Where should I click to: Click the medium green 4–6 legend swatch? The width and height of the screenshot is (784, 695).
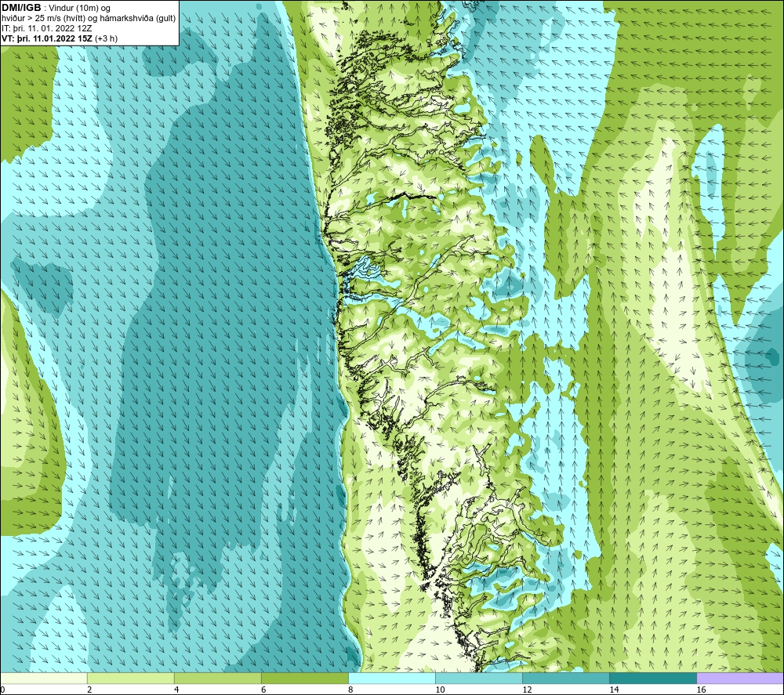pos(218,678)
